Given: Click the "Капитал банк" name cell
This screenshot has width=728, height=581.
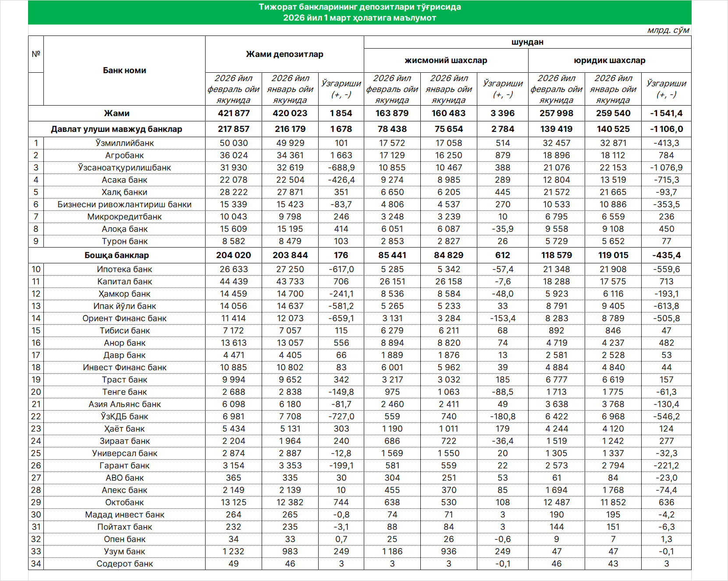Looking at the screenshot, I should point(124,282).
